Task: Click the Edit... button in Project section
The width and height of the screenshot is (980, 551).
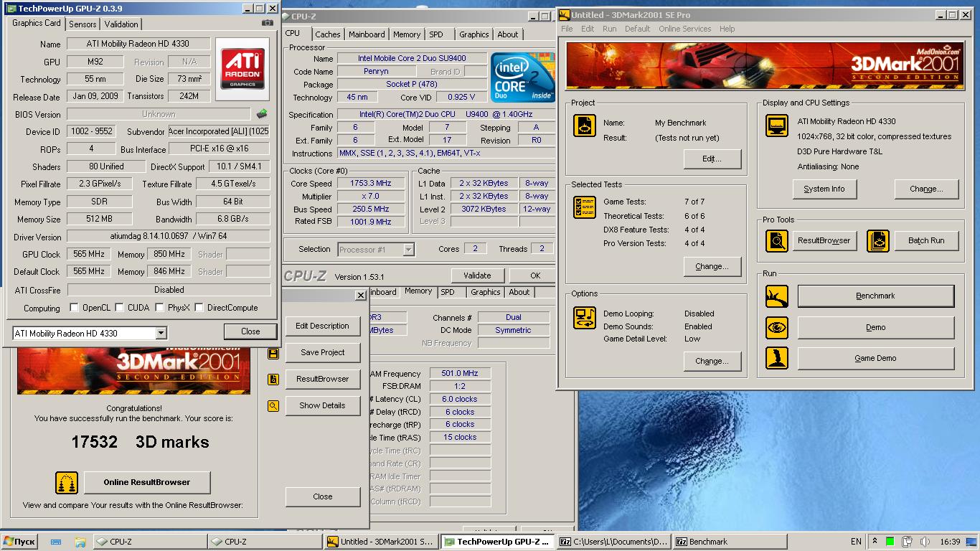Action: [712, 159]
